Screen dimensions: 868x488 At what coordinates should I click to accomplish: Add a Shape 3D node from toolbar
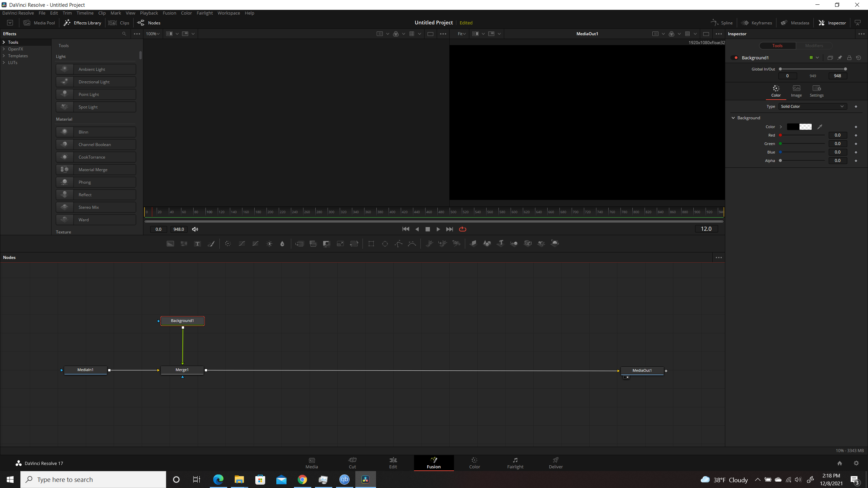pyautogui.click(x=487, y=243)
